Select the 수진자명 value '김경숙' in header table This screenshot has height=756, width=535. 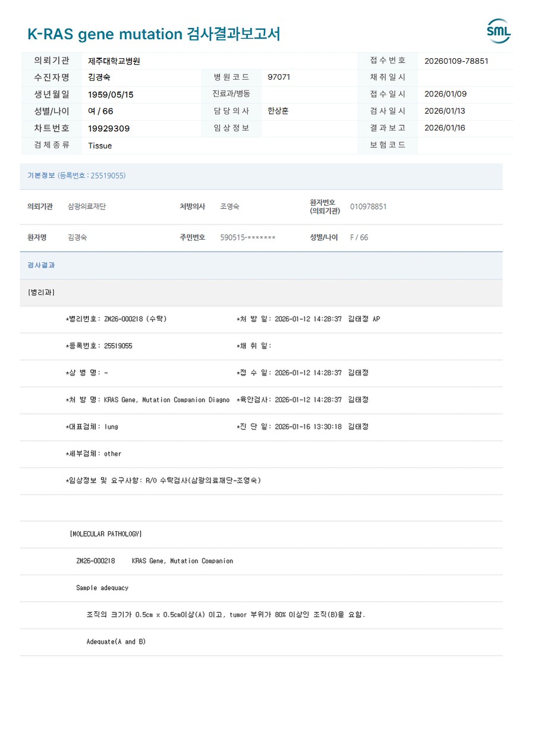[x=99, y=77]
